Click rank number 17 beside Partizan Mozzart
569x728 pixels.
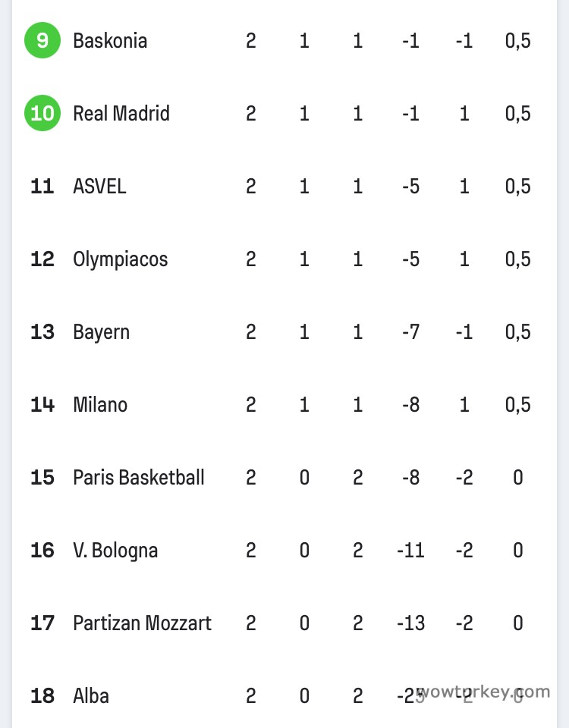pyautogui.click(x=42, y=623)
